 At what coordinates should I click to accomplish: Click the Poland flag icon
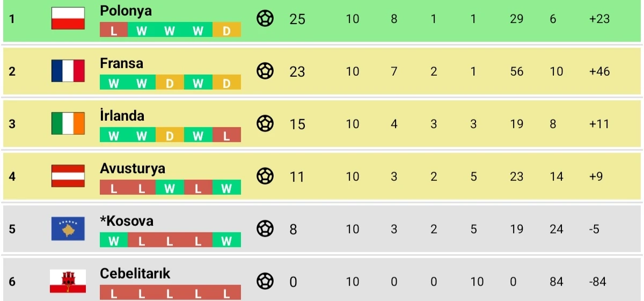[x=68, y=18]
